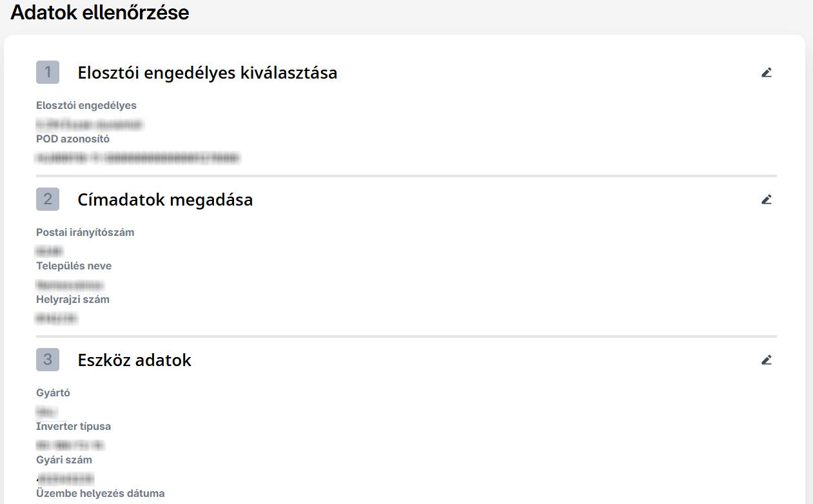Viewport: 813px width, 504px height.
Task: Click the Helyrajzi szám label
Action: pyautogui.click(x=73, y=299)
